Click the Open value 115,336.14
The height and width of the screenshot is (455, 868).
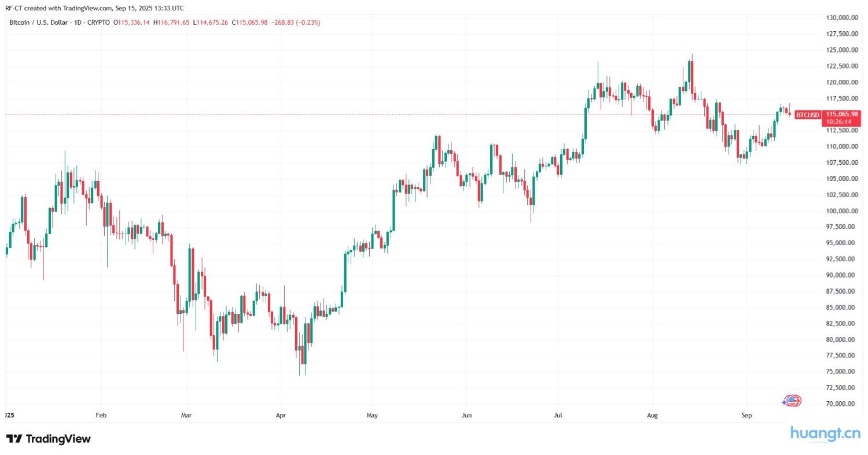click(x=133, y=23)
